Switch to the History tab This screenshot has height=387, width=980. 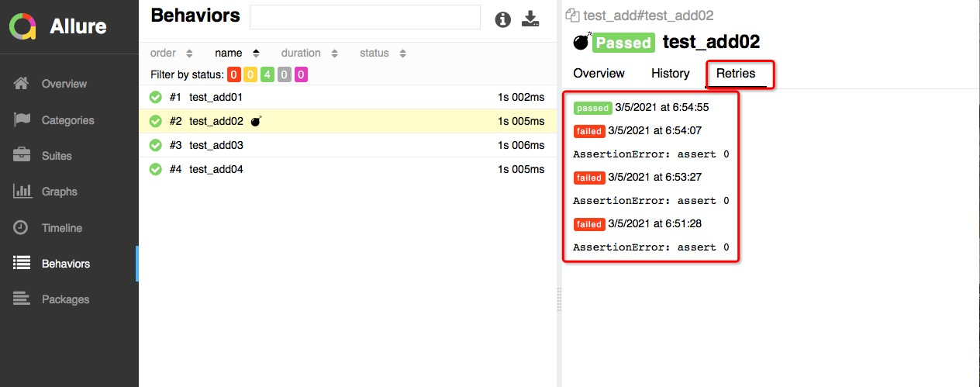pos(671,73)
